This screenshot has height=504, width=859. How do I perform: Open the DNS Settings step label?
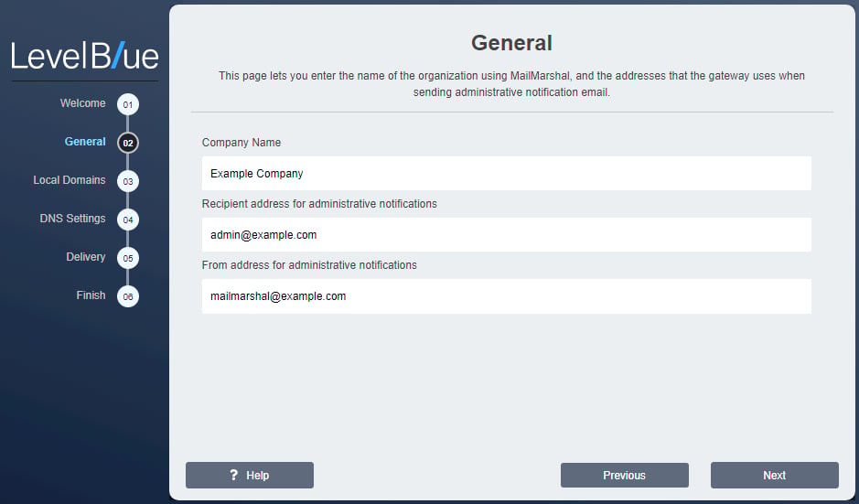click(72, 218)
